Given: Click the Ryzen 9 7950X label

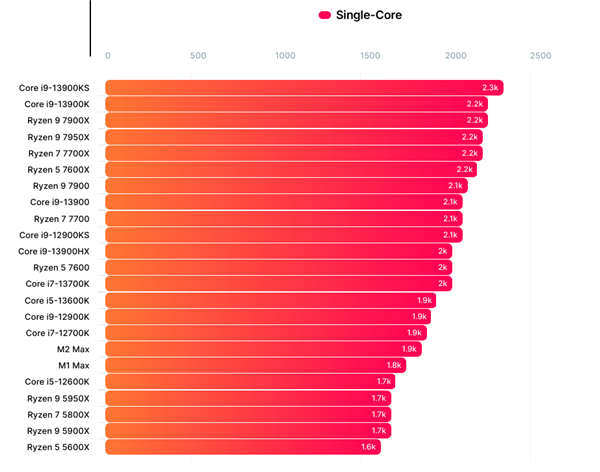Looking at the screenshot, I should point(58,137).
